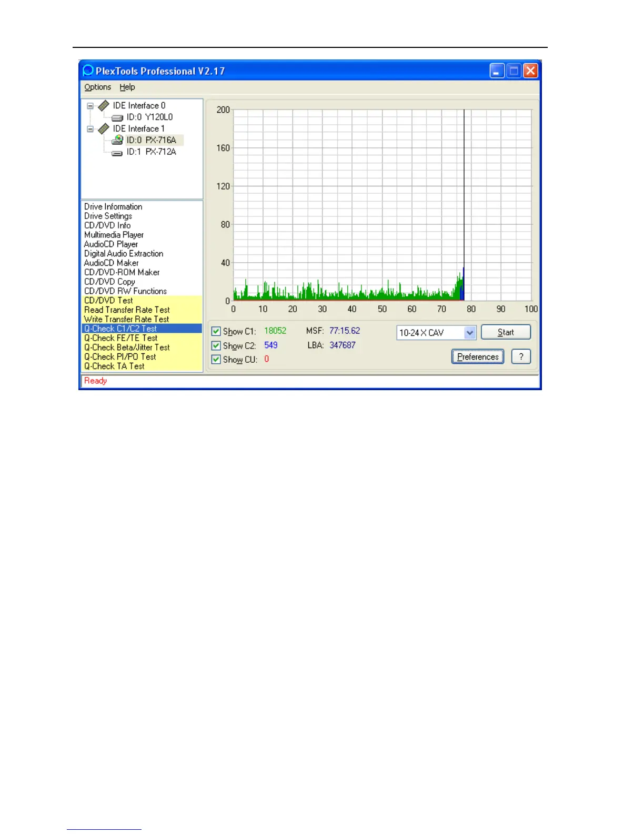Viewport: 644px width, 834px height.
Task: Open Digital Audio Extraction
Action: (124, 253)
